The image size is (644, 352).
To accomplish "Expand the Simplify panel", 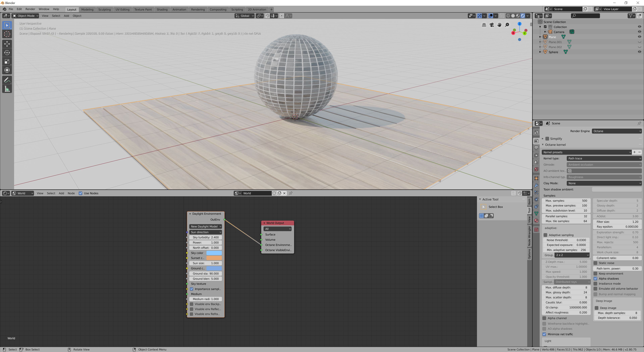I will click(543, 139).
